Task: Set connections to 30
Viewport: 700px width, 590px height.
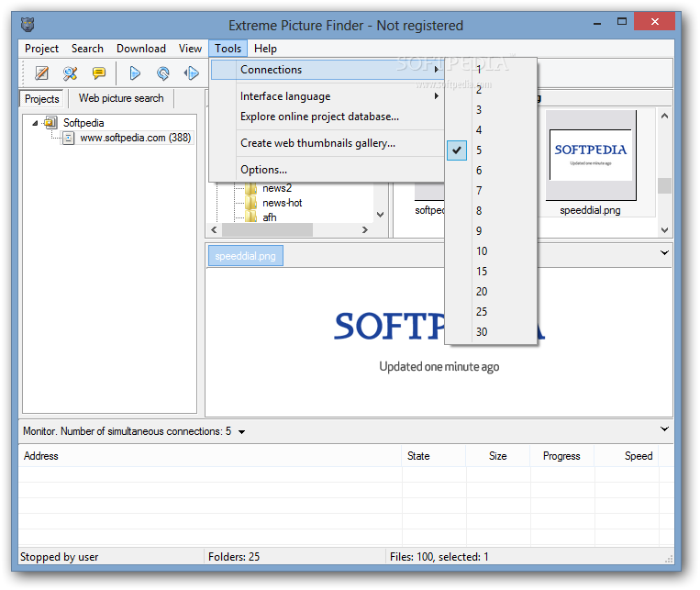Action: (x=491, y=331)
